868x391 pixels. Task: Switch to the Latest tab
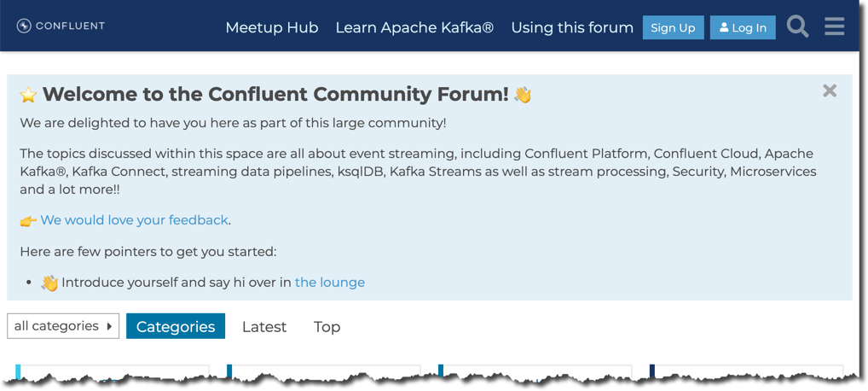[x=264, y=327]
